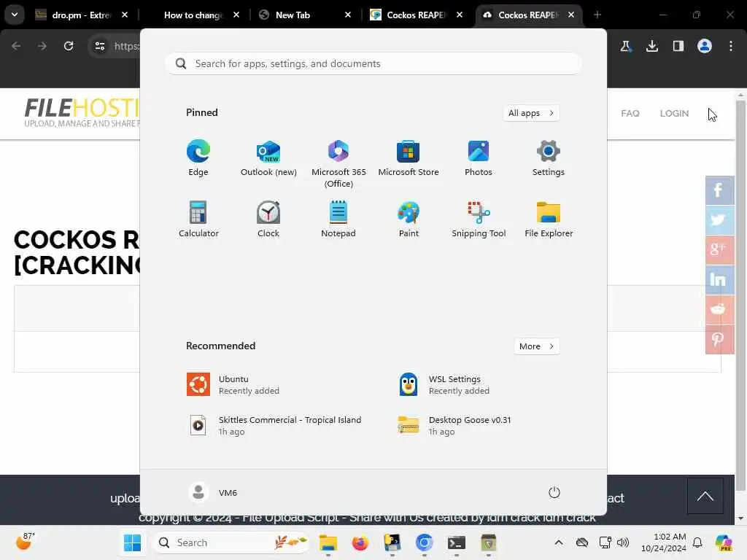This screenshot has height=560, width=747.
Task: Open Firefox from the taskbar
Action: [x=360, y=542]
